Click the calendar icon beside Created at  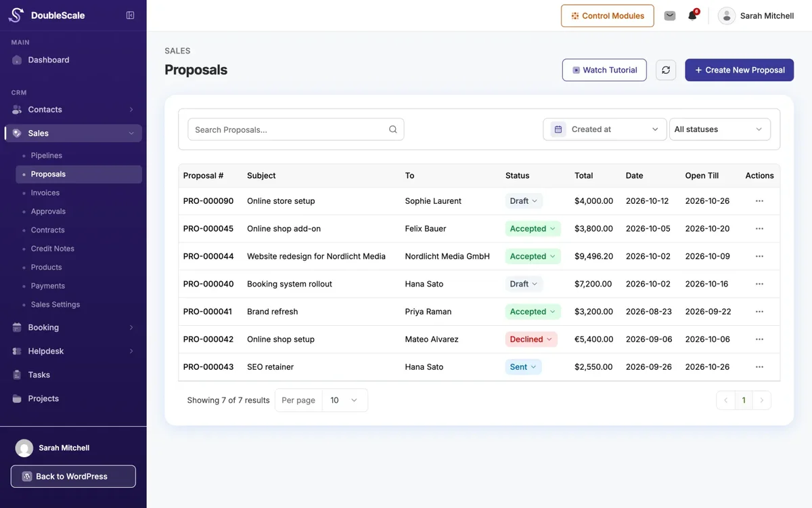pos(558,129)
